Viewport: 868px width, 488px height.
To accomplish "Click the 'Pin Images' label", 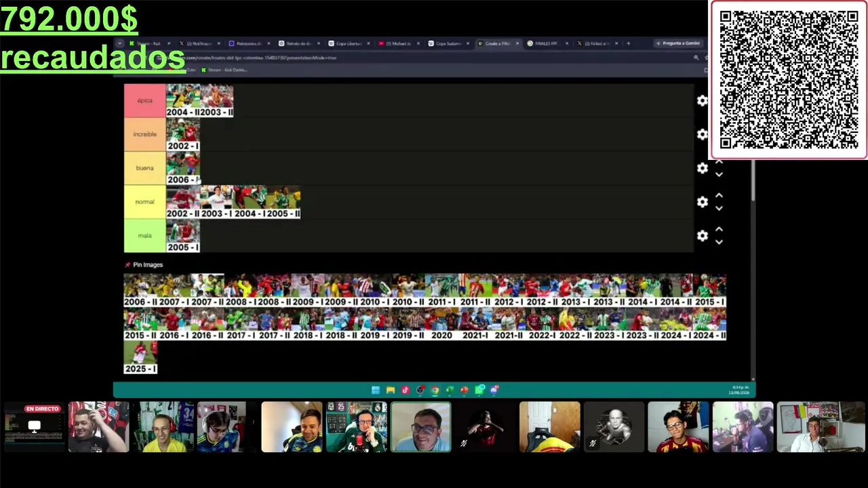I will (x=148, y=265).
